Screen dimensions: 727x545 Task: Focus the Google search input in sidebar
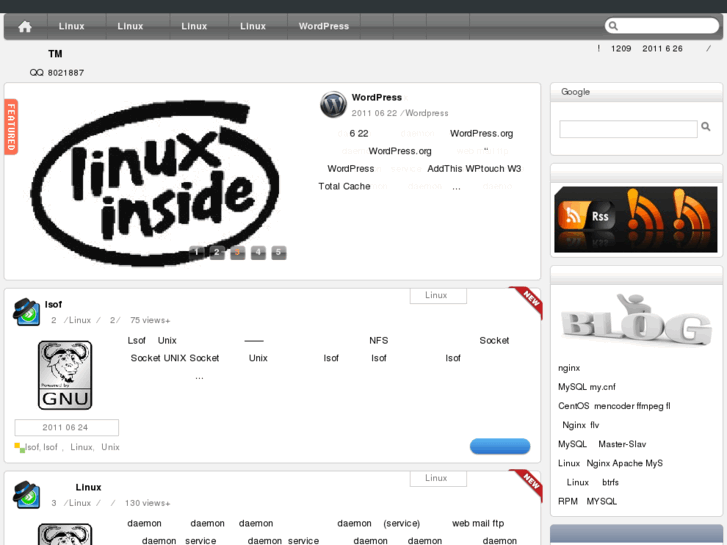[x=628, y=129]
